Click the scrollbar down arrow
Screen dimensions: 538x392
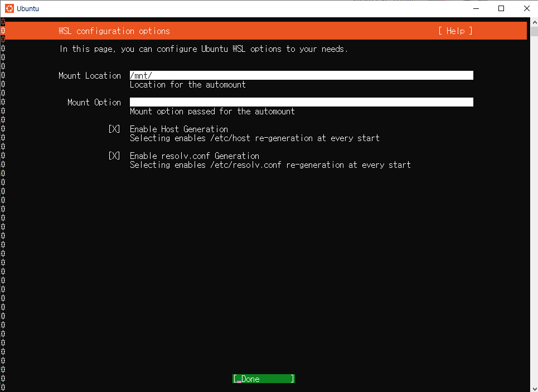coord(534,388)
